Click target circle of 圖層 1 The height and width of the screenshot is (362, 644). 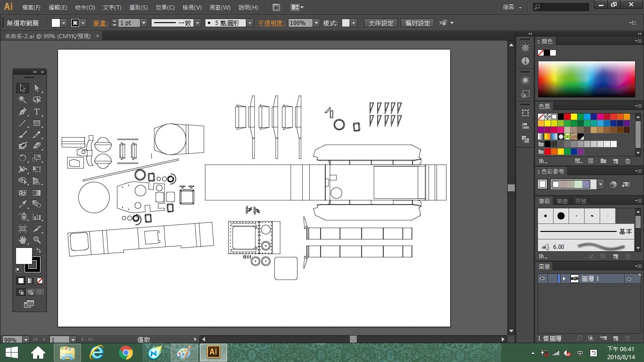pos(629,279)
